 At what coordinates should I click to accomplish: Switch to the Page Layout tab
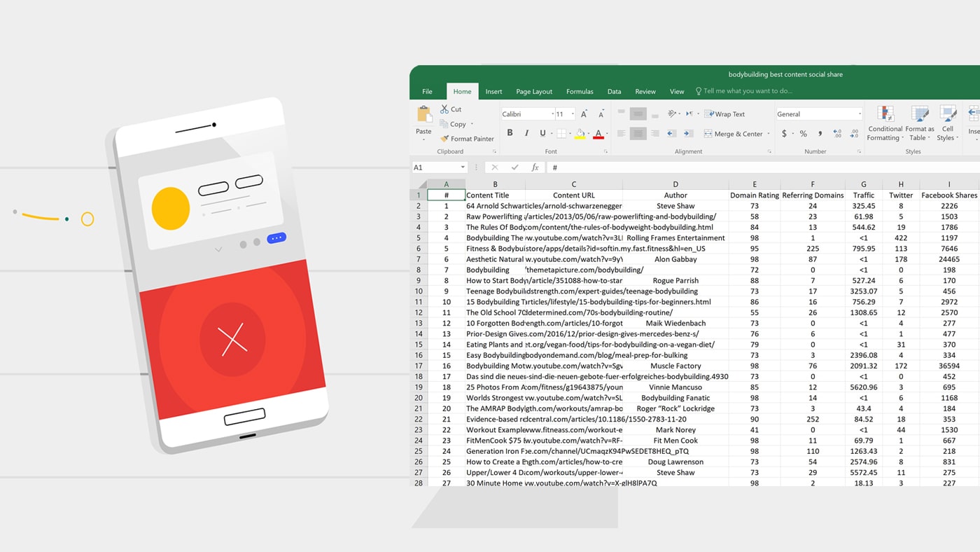click(534, 91)
